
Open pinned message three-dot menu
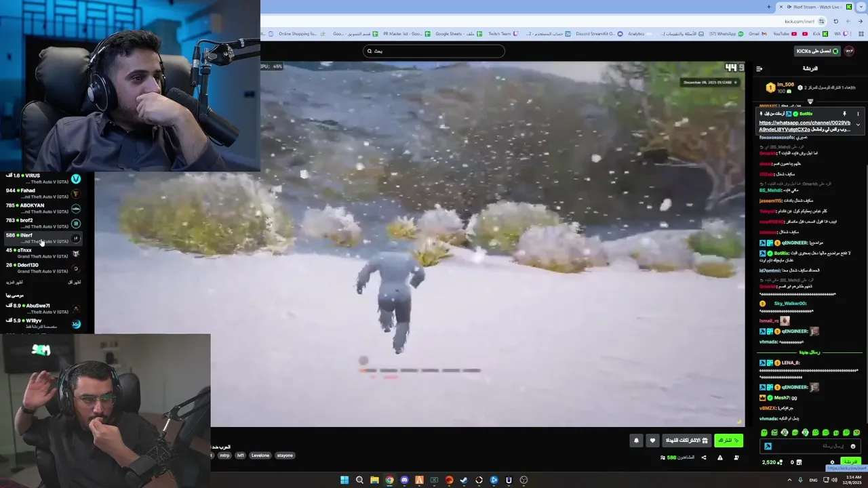coord(857,114)
